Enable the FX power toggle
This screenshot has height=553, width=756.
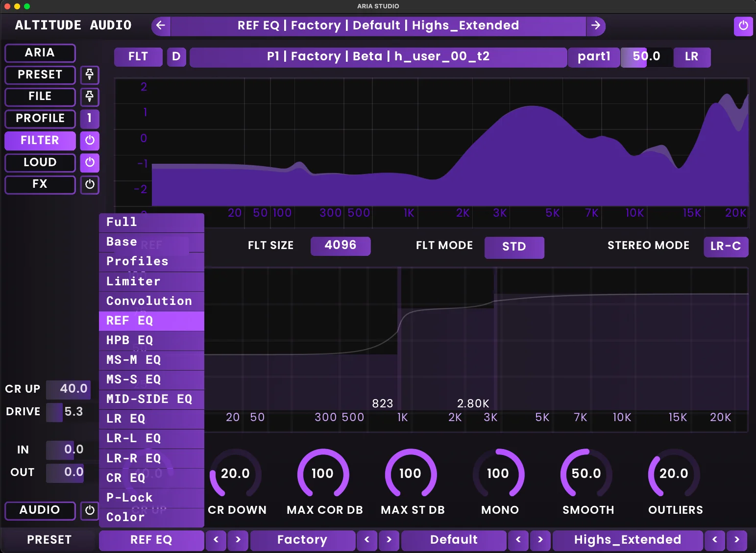pos(90,185)
